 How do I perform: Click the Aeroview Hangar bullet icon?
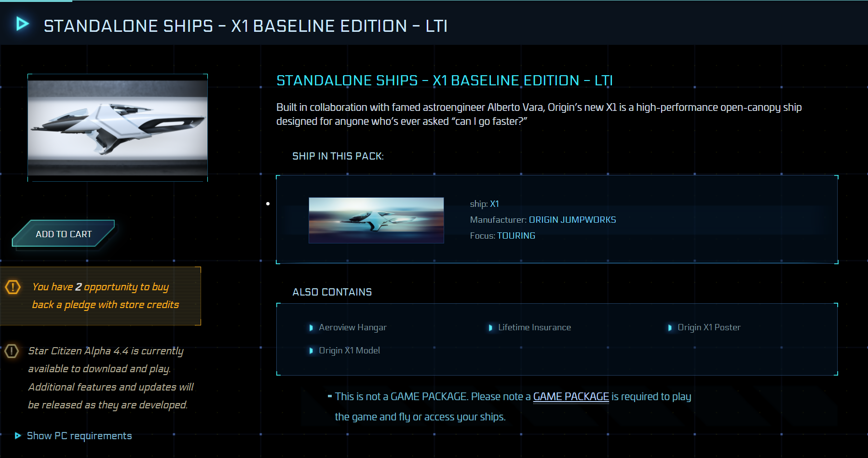click(311, 328)
